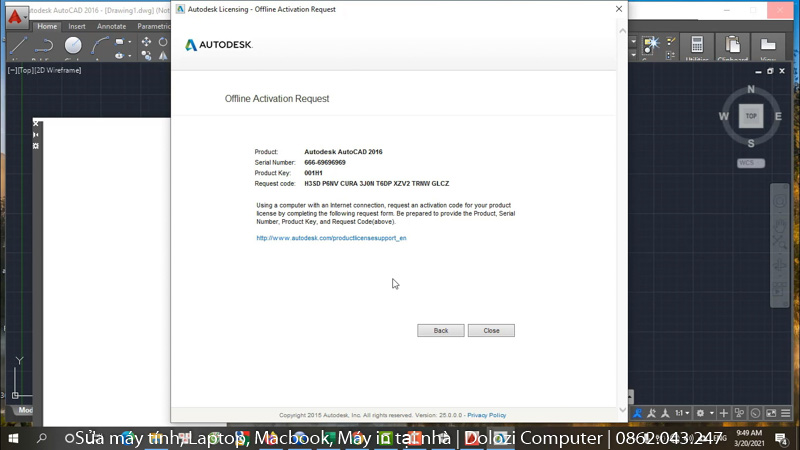Switch to the Insert ribbon tab
The image size is (800, 450).
77,27
